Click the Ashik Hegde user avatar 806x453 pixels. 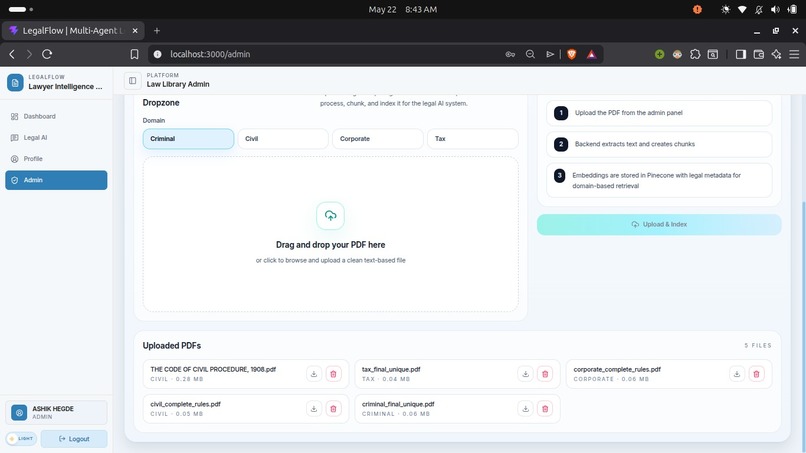coord(19,412)
